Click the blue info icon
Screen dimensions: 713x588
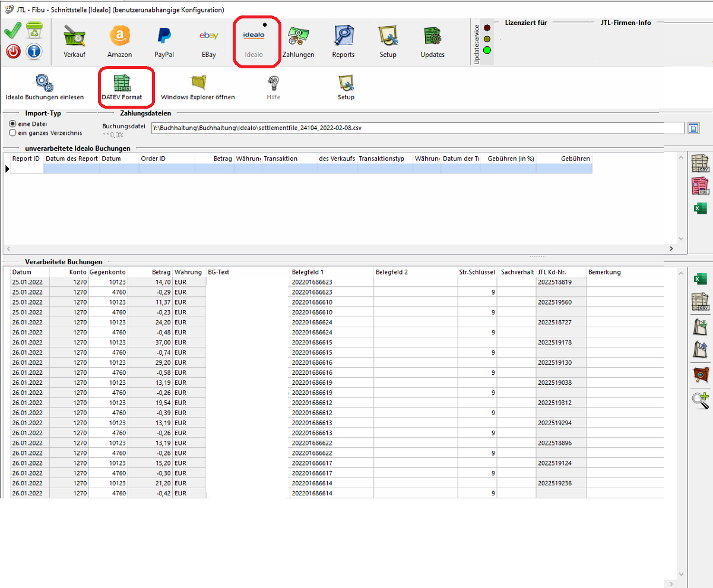[x=34, y=52]
